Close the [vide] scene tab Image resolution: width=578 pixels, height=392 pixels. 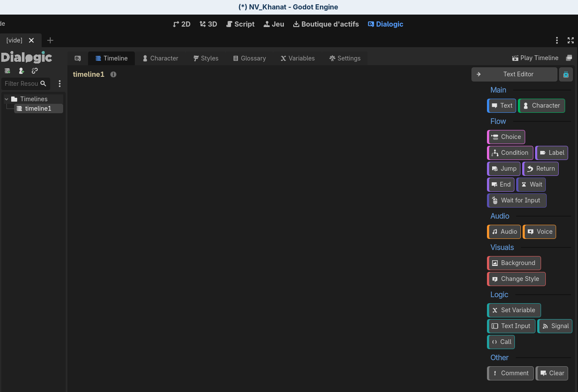click(31, 40)
